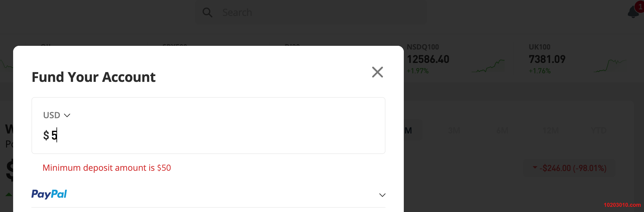Viewport: 644px width, 212px height.
Task: Close the Fund Your Account dialog
Action: pos(378,72)
